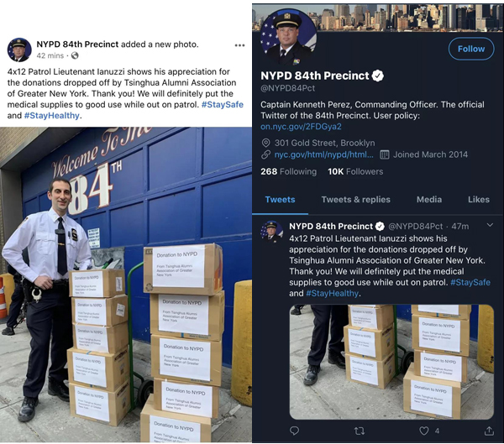Click the Facebook page profile picture
The width and height of the screenshot is (504, 444).
[x=19, y=50]
